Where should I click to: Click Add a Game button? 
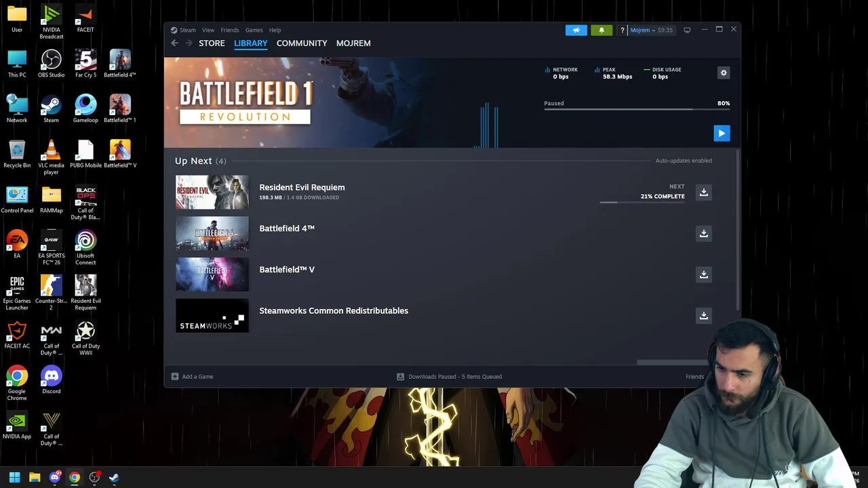coord(192,377)
